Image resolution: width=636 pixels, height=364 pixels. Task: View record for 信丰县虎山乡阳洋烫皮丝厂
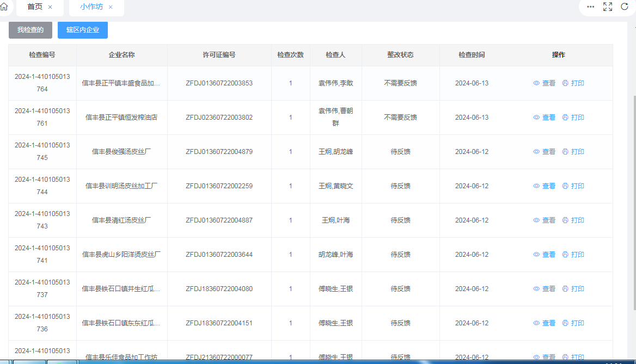[x=544, y=255]
